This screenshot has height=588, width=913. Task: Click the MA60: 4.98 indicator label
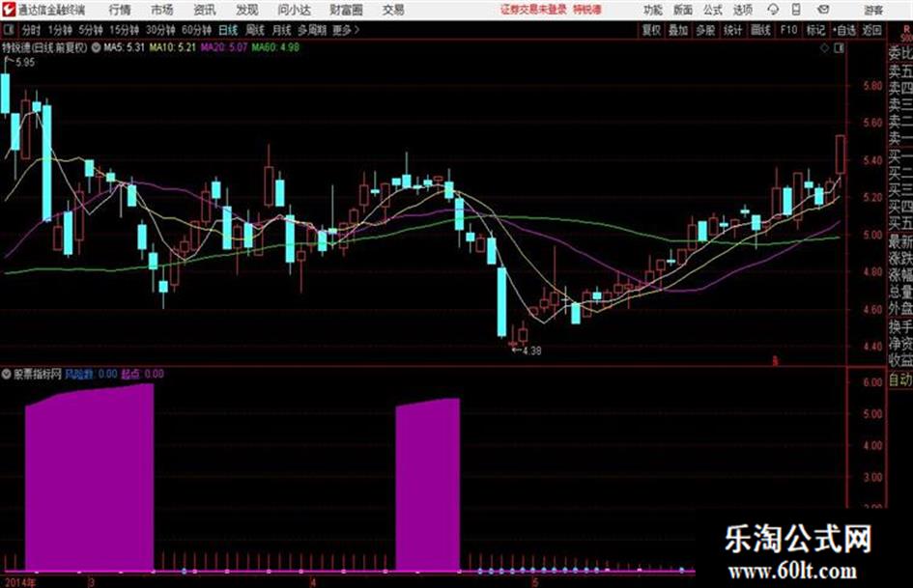tap(274, 47)
